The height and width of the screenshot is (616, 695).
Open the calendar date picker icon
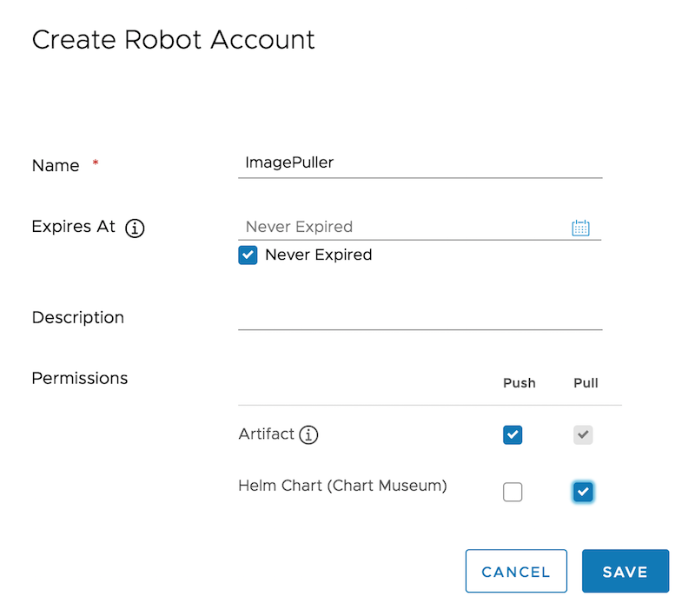pyautogui.click(x=580, y=228)
